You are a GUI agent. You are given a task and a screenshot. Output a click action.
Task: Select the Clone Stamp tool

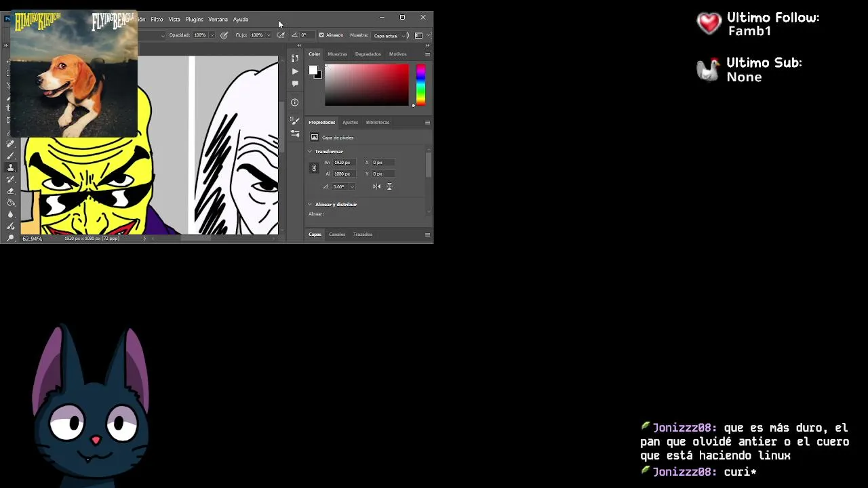click(x=10, y=167)
